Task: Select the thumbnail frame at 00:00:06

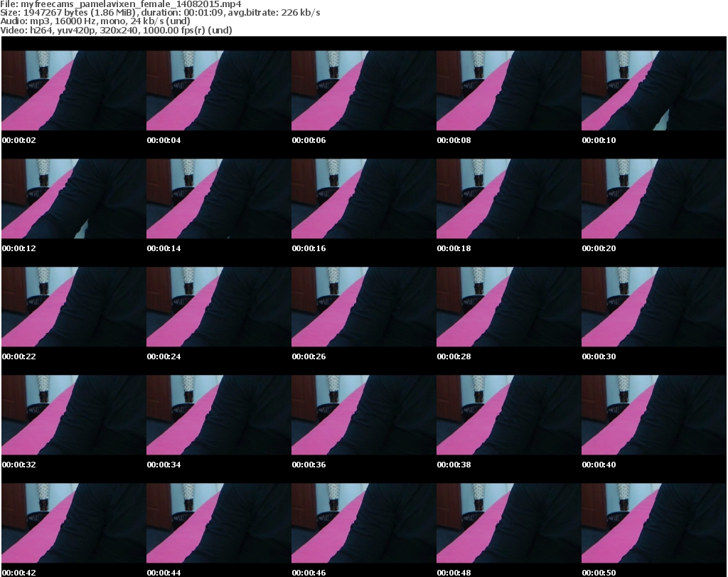Action: point(363,90)
